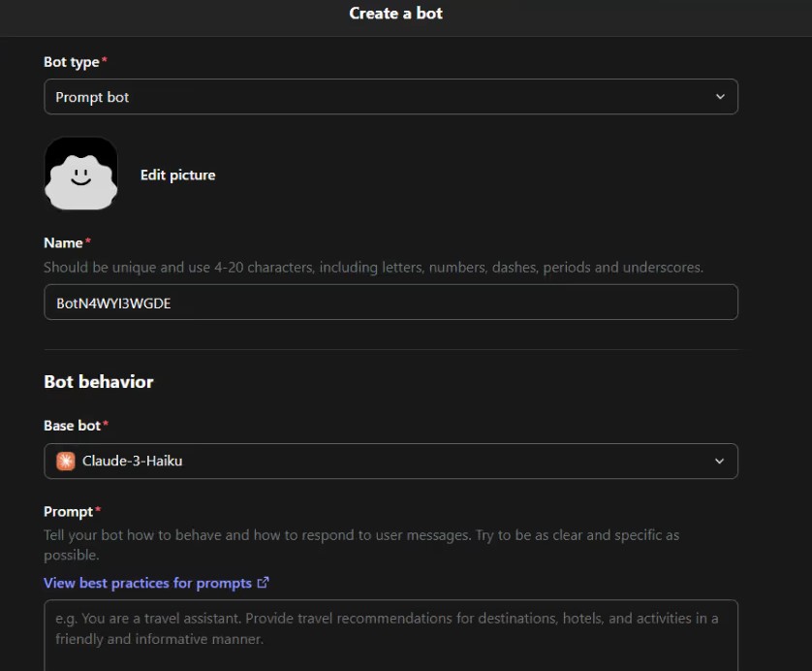Click the Name field containing BotN4WYI3WGDE
This screenshot has width=812, height=671.
[x=390, y=302]
